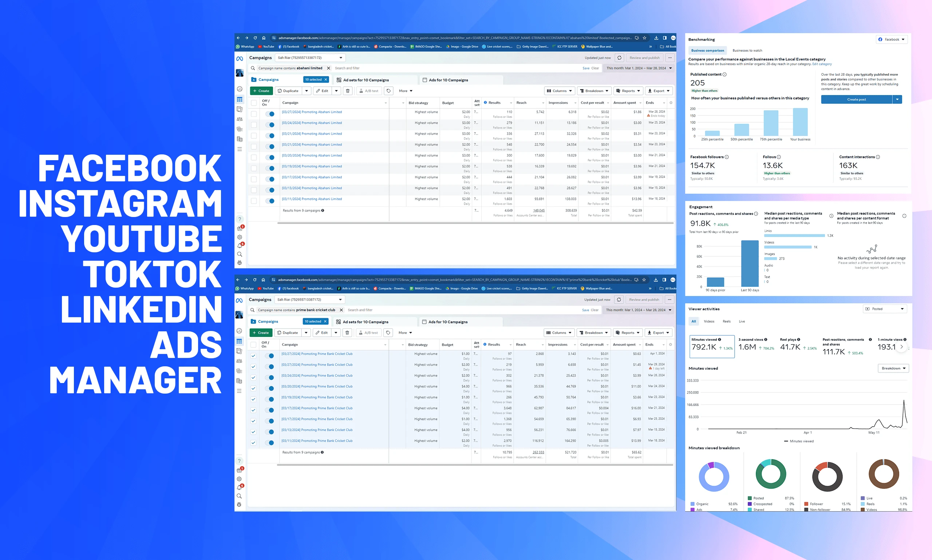Click the Campaigns table grid icon in Prime Bank sidebar
The width and height of the screenshot is (932, 560).
239,342
